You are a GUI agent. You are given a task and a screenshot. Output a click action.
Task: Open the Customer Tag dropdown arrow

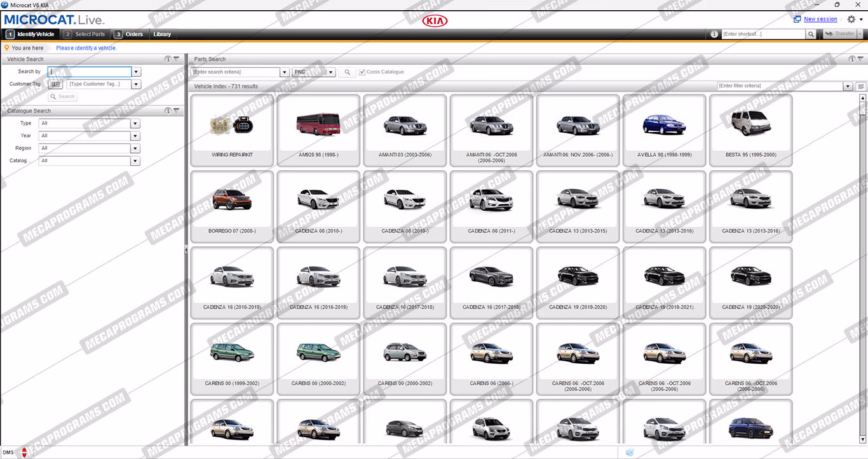tap(136, 84)
